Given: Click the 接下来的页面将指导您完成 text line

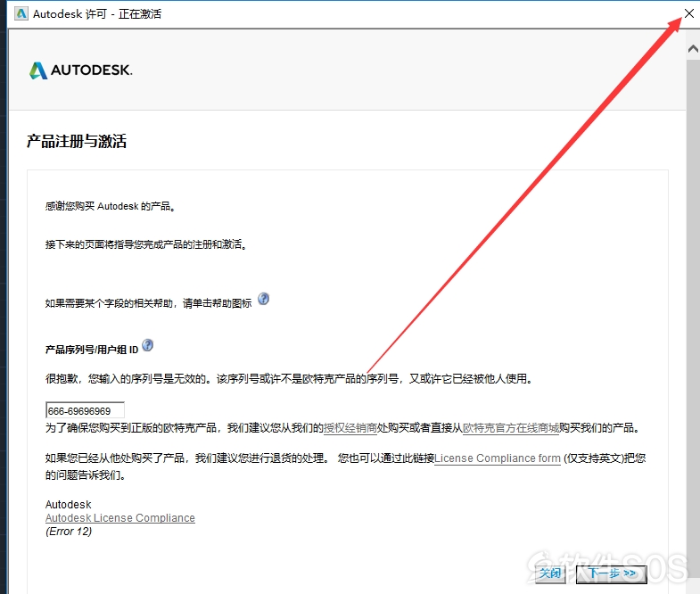Looking at the screenshot, I should [x=146, y=244].
